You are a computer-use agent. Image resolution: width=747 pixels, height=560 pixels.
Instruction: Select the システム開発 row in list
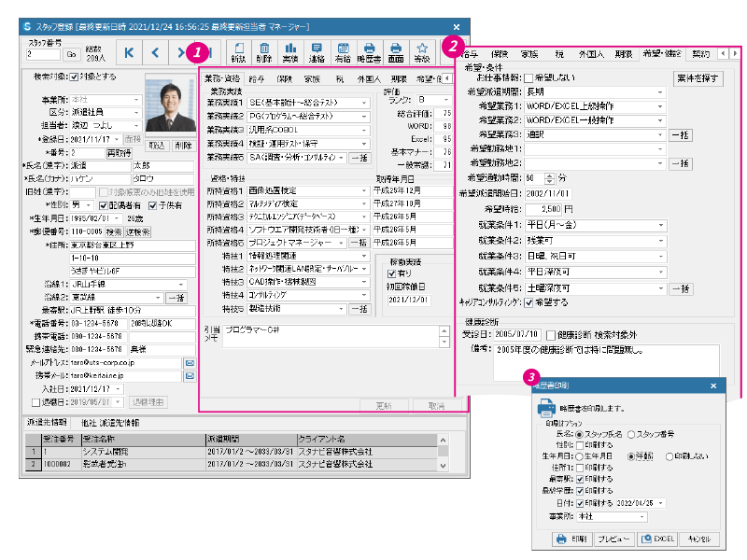tap(232, 452)
